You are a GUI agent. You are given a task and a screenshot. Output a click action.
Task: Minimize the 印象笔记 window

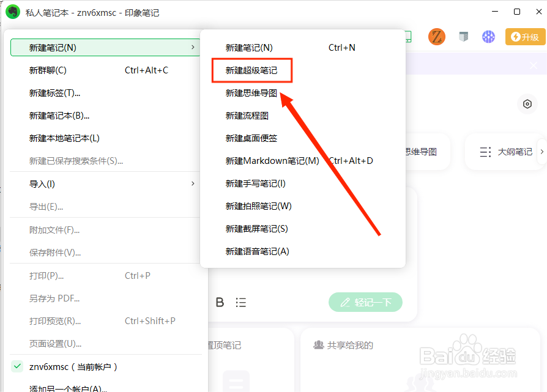[x=494, y=12]
